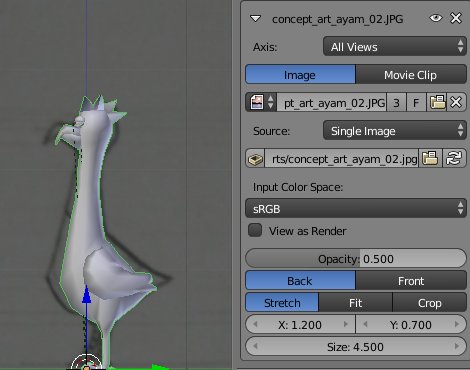Image resolution: width=470 pixels, height=370 pixels.
Task: Click the Size: 4.500 field
Action: click(x=356, y=346)
